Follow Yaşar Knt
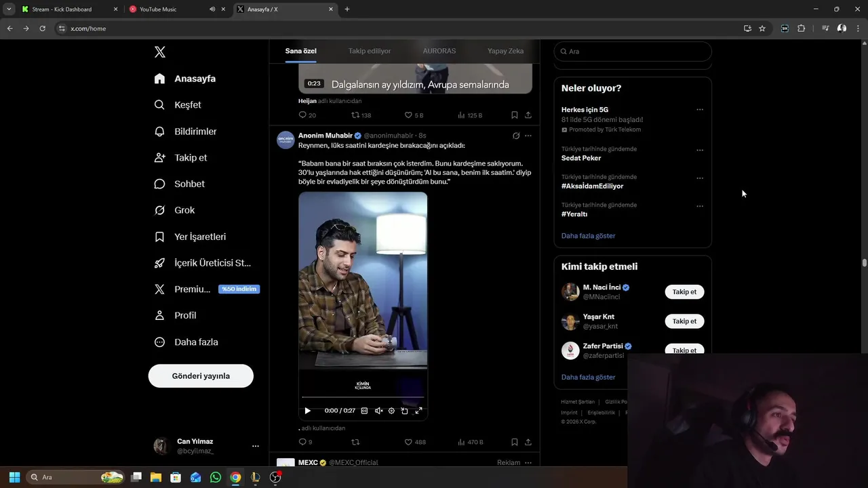 [684, 321]
